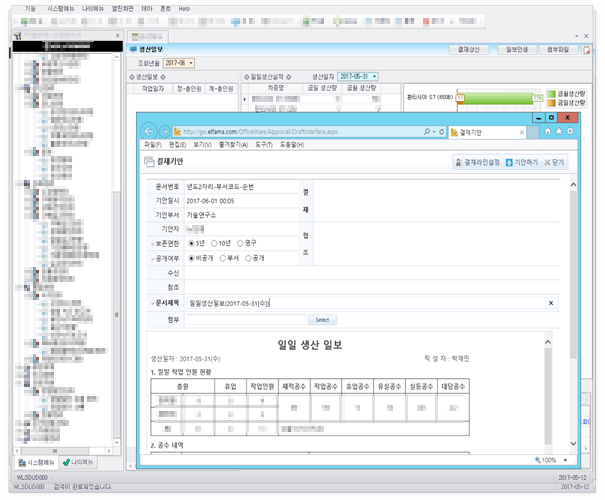Image resolution: width=605 pixels, height=500 pixels.
Task: Click 닫기 in approval page
Action: 554,162
